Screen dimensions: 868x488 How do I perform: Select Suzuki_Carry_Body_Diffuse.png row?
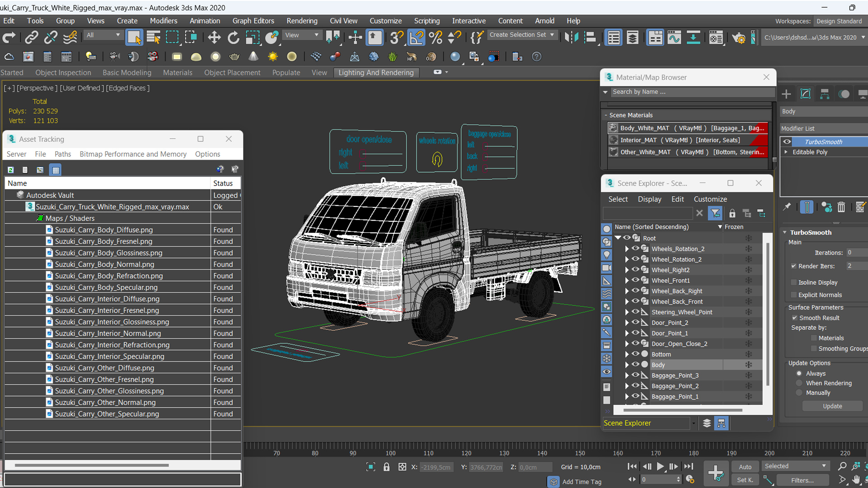click(x=122, y=230)
